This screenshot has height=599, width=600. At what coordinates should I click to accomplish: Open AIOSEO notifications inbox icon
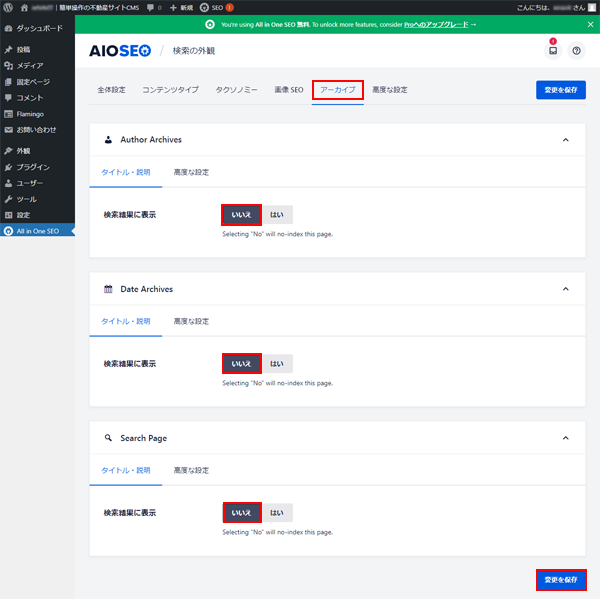click(x=553, y=51)
